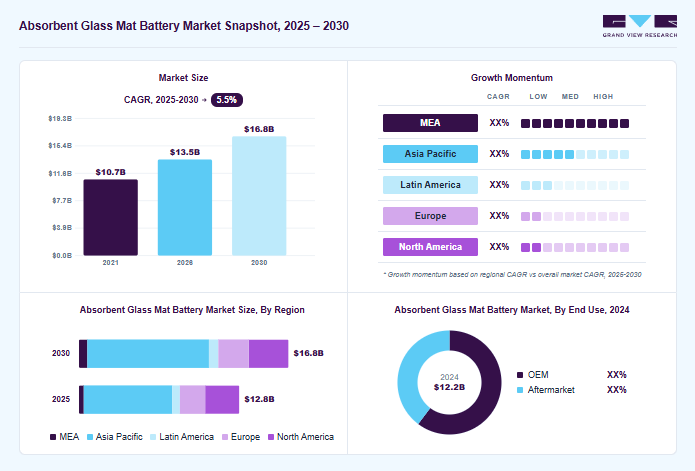Viewport: 695px width, 471px height.
Task: Click the Aftermarket segment of the donut chart
Action: [410, 370]
